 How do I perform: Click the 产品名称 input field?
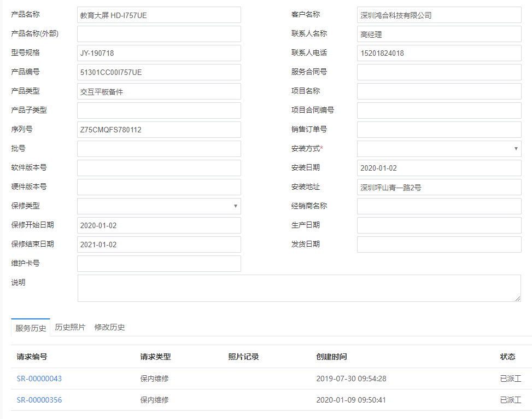click(x=159, y=15)
